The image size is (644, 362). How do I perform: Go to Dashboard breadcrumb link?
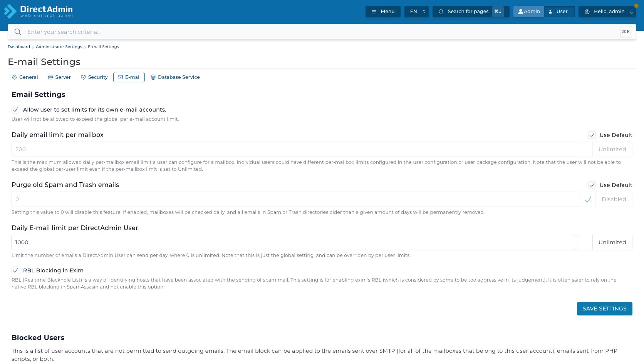click(19, 47)
